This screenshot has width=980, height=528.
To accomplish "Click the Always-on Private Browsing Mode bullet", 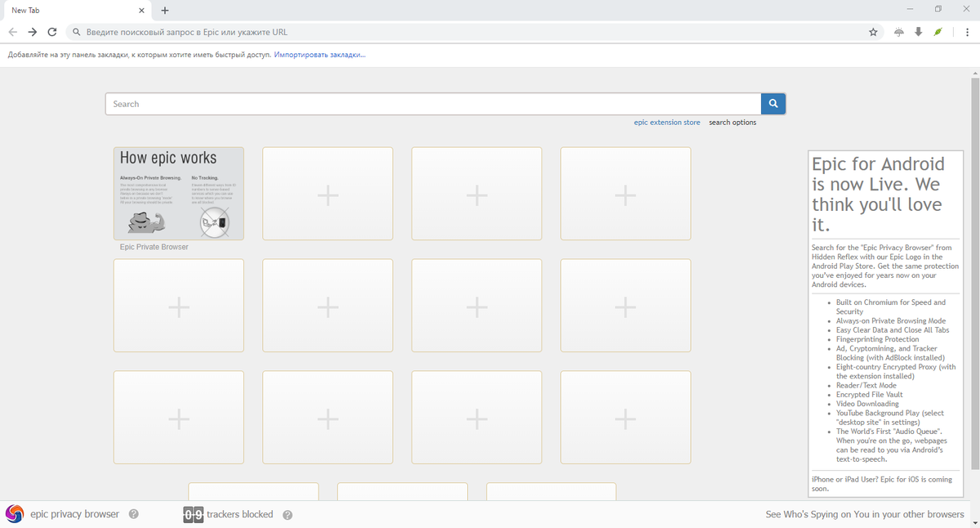I will pos(891,321).
